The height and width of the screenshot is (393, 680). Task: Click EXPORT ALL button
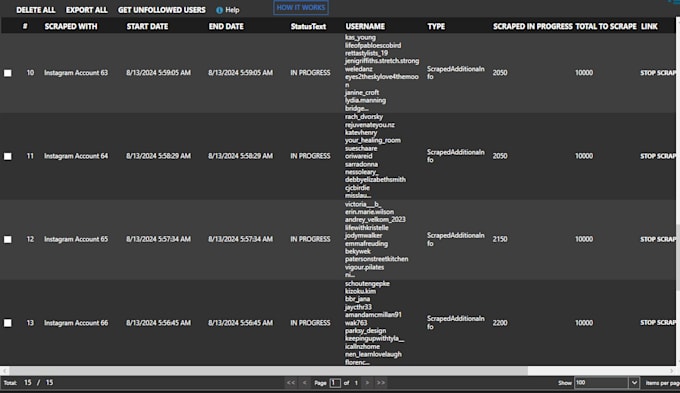click(87, 10)
